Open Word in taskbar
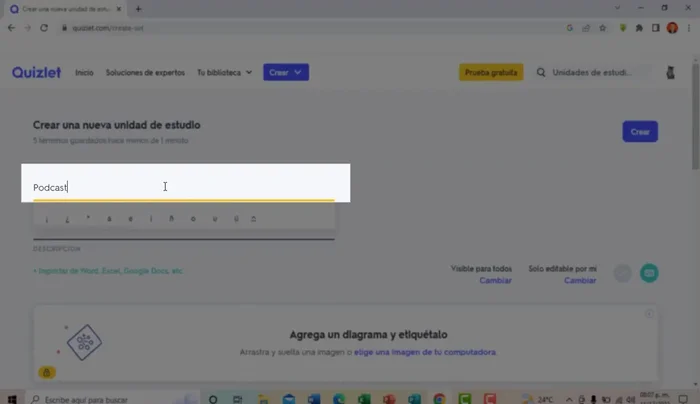Image resolution: width=700 pixels, height=404 pixels. pos(314,399)
